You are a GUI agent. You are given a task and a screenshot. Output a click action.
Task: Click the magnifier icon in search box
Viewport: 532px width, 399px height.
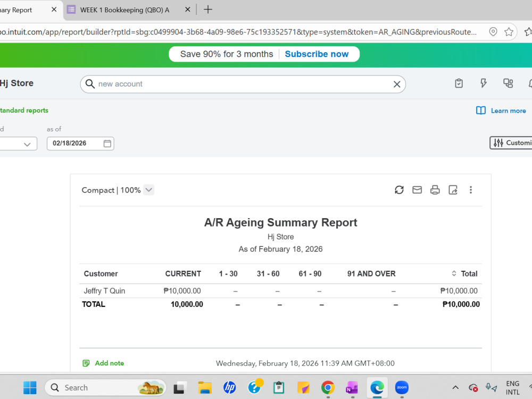[x=89, y=84]
